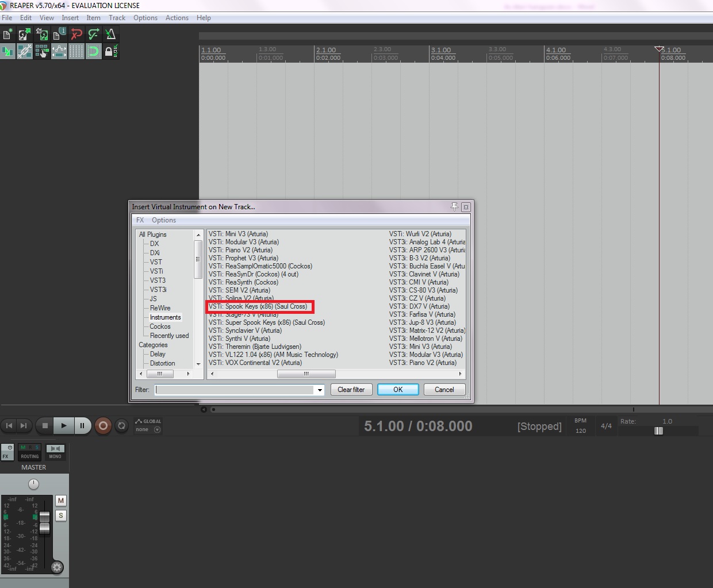Mute the master track with M button

(x=60, y=501)
